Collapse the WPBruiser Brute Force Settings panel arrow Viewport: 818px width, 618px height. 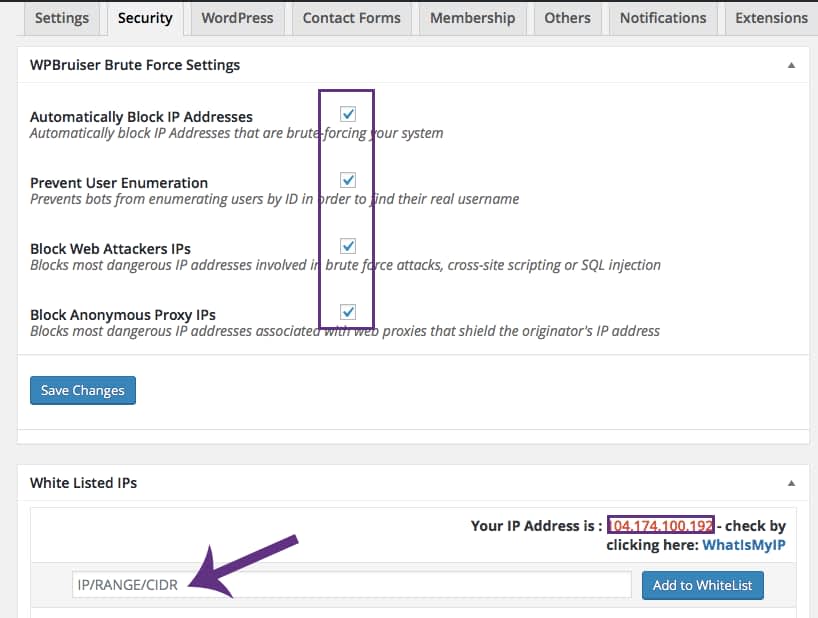tap(791, 65)
